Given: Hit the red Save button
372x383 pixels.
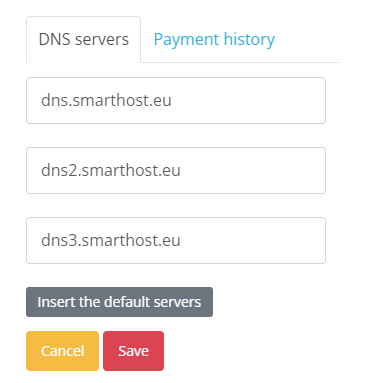Looking at the screenshot, I should pyautogui.click(x=133, y=351).
